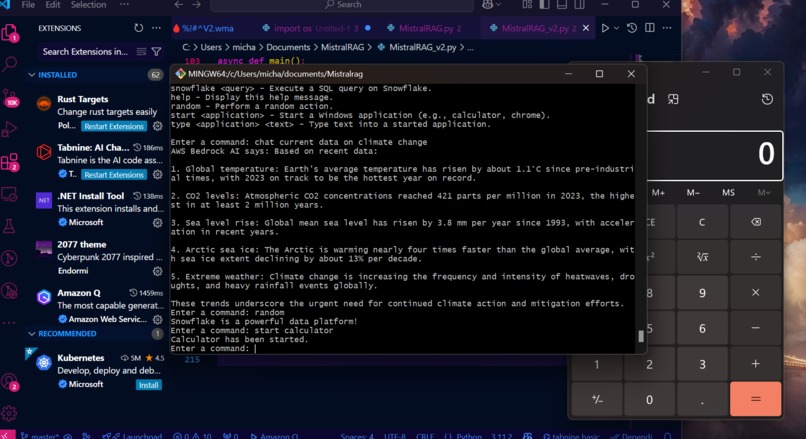806x439 pixels.
Task: Open the Amazon Q manage gear
Action: [157, 319]
